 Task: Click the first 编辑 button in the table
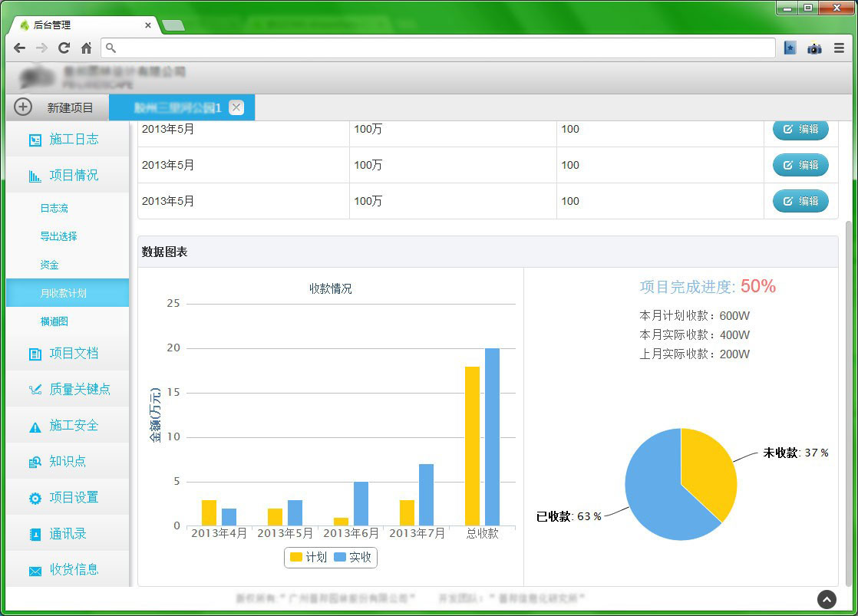tap(800, 130)
